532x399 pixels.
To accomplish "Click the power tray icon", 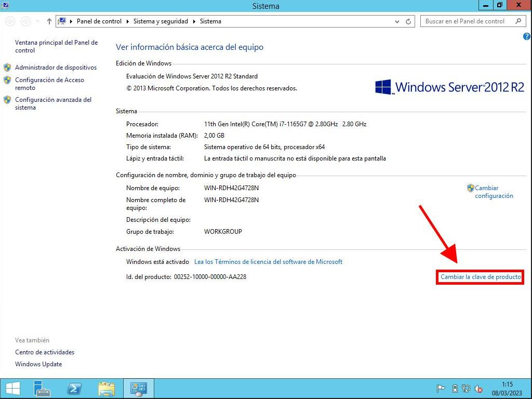I will point(455,389).
